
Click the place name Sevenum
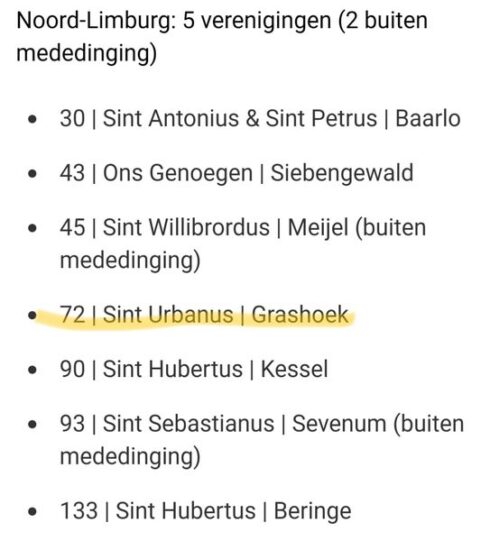[339, 424]
